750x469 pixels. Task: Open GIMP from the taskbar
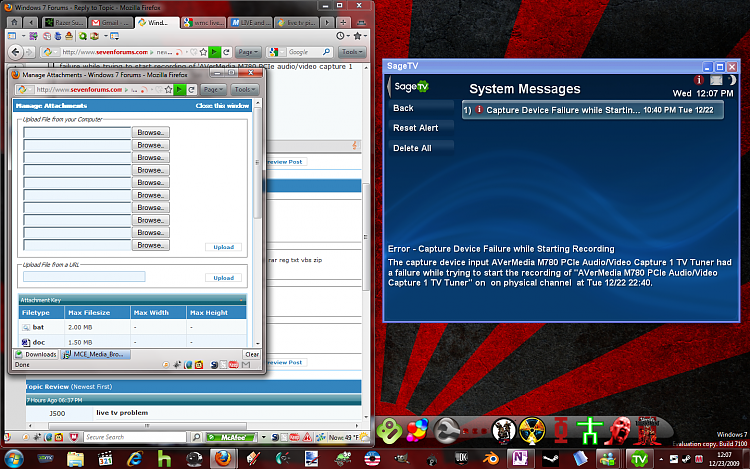pyautogui.click(x=401, y=459)
